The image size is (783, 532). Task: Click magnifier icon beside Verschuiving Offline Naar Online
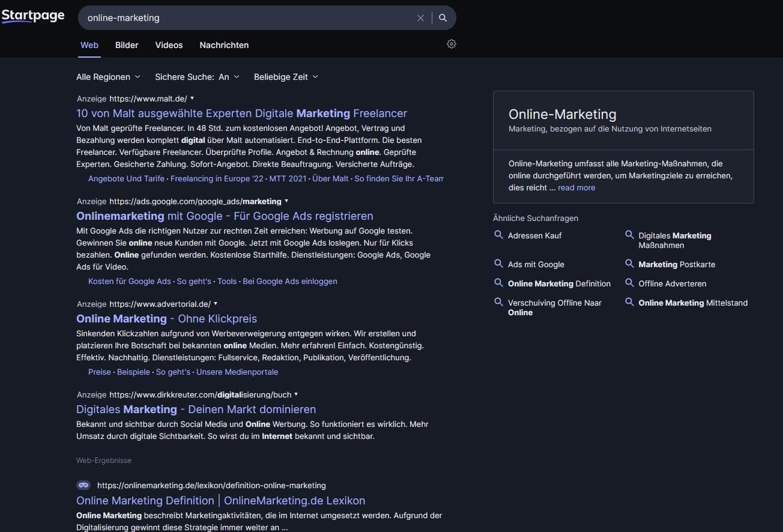click(x=498, y=302)
